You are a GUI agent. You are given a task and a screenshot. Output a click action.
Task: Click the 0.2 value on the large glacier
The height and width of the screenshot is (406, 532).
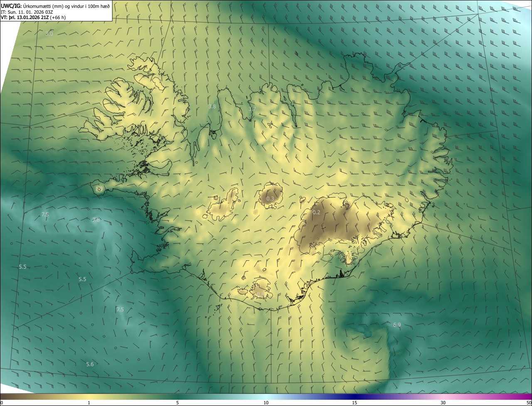click(316, 213)
